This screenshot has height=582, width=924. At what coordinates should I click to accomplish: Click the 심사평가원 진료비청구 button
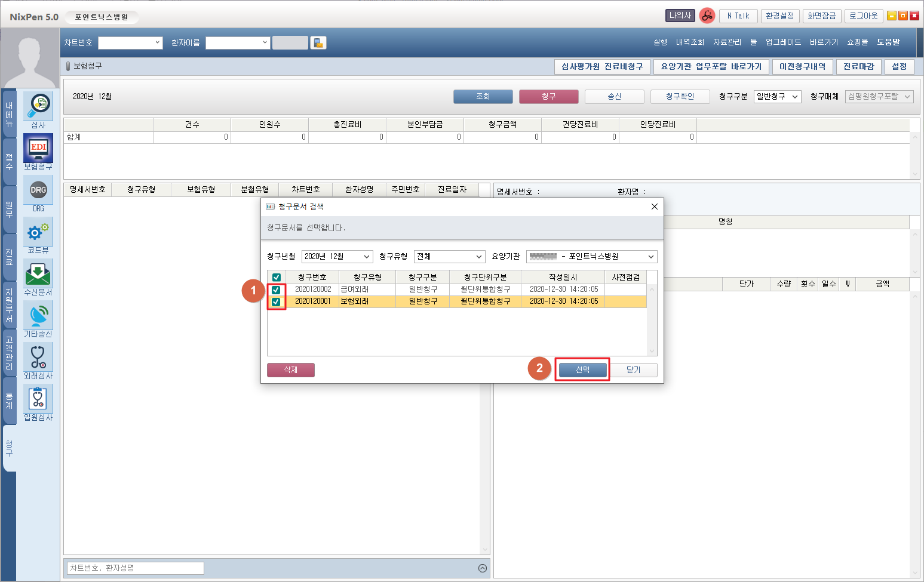(602, 67)
